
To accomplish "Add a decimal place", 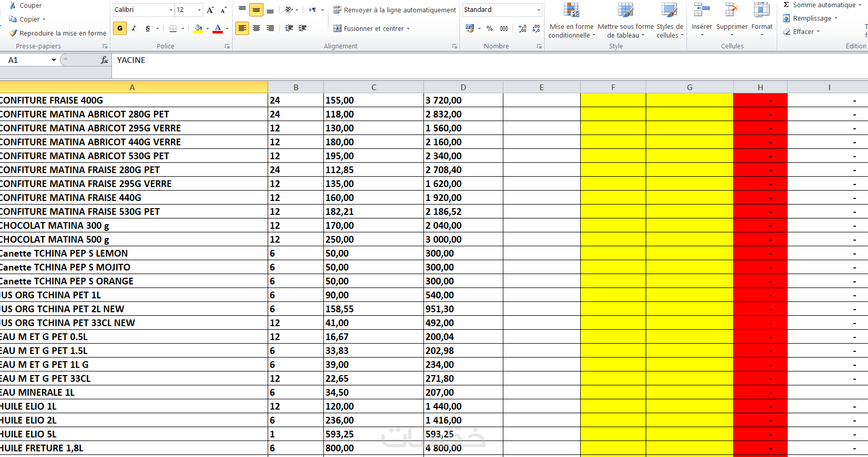I will click(522, 28).
